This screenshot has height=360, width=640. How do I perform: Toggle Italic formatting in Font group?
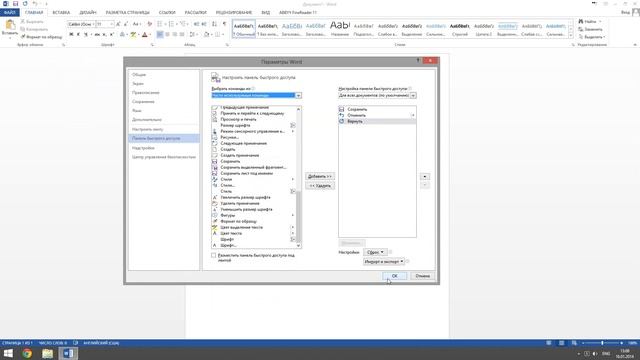pos(78,35)
